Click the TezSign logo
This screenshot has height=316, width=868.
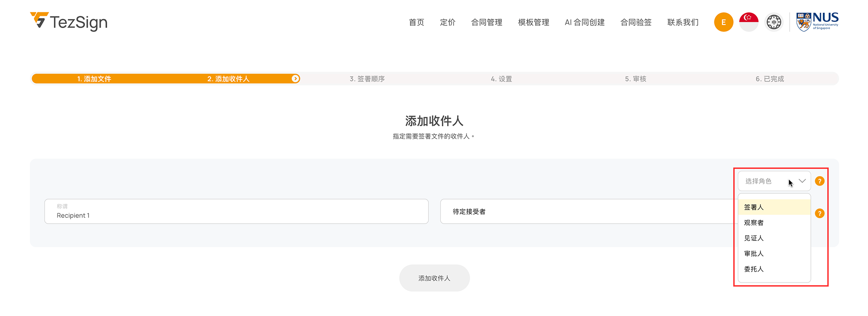click(69, 22)
